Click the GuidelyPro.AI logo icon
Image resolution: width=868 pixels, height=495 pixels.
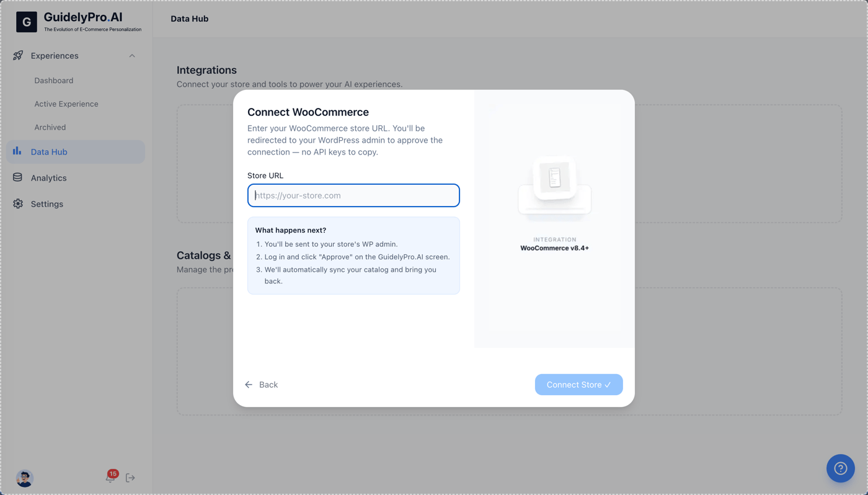click(x=27, y=22)
